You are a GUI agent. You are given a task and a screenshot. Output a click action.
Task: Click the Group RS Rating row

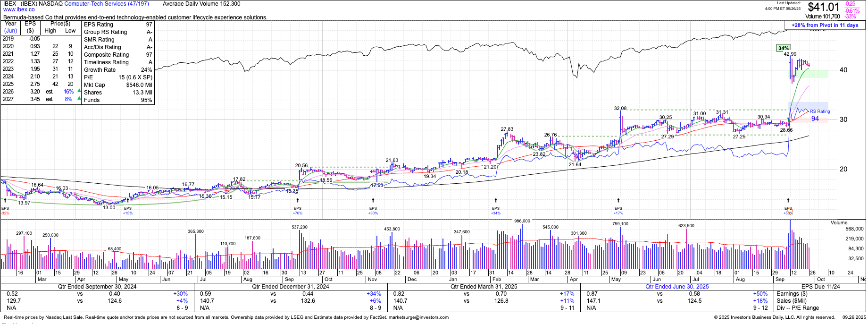[x=118, y=32]
